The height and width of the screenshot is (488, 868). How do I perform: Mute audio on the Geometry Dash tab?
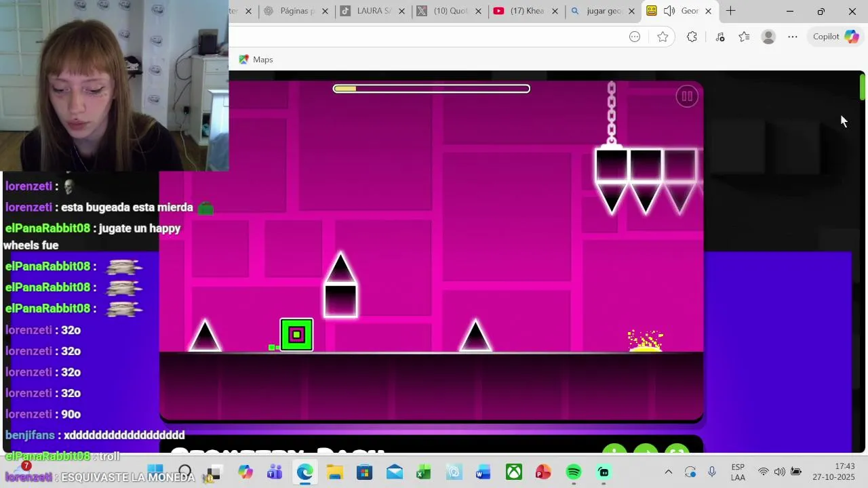[669, 11]
